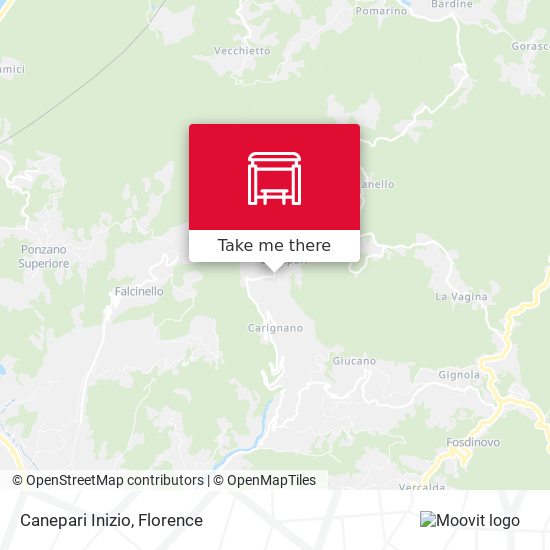Click the Vercalda label near map bottom

click(422, 487)
